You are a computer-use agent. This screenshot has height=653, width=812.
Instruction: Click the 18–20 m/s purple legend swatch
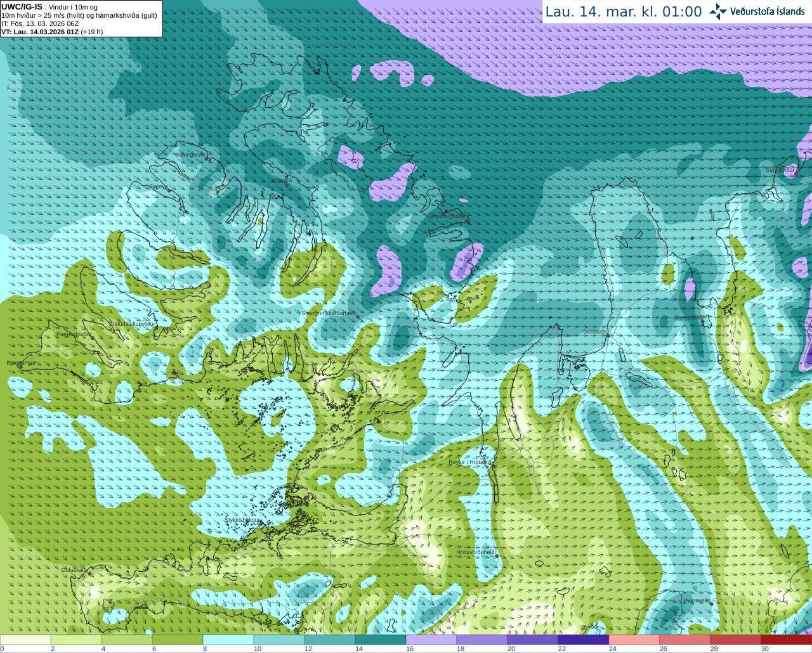tap(482, 640)
